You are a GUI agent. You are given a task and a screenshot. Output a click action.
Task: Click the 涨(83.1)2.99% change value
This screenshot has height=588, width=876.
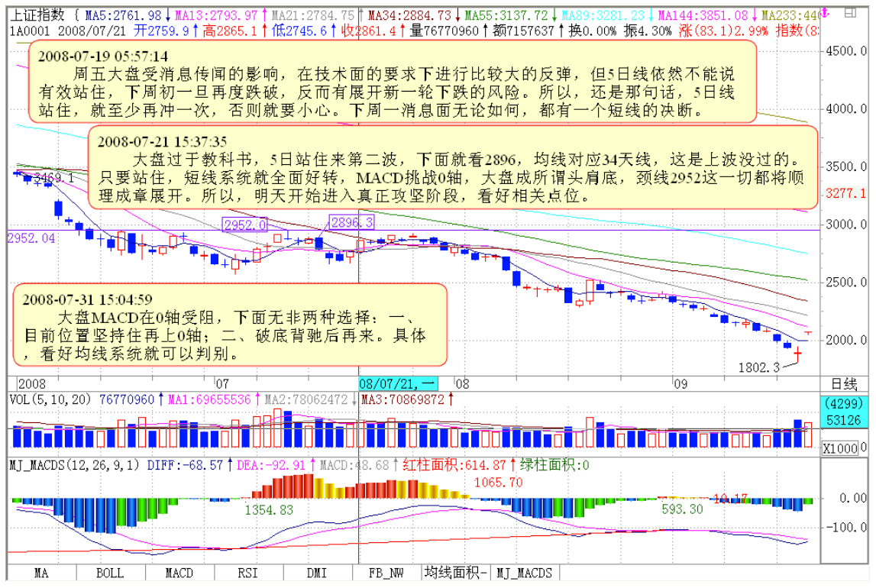pos(724,31)
